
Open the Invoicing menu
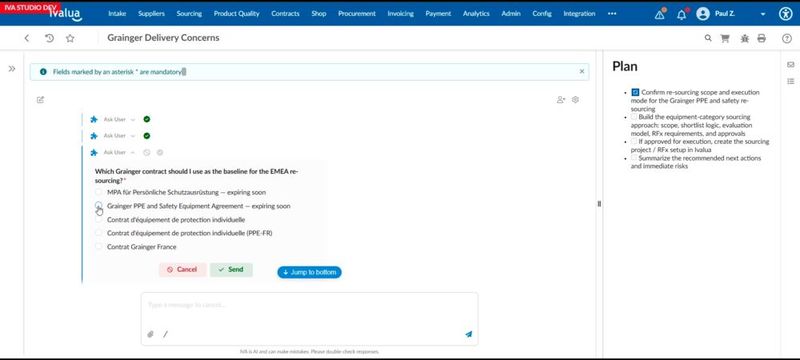pos(401,14)
